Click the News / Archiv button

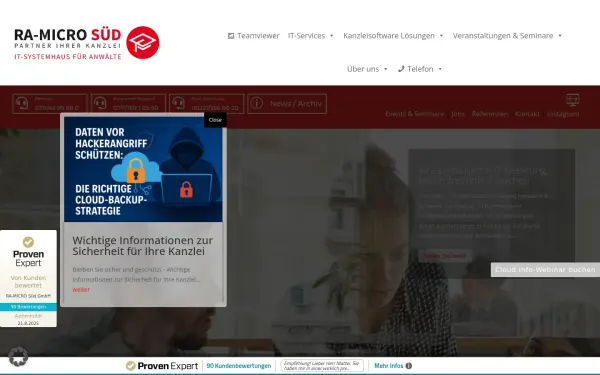tap(287, 104)
